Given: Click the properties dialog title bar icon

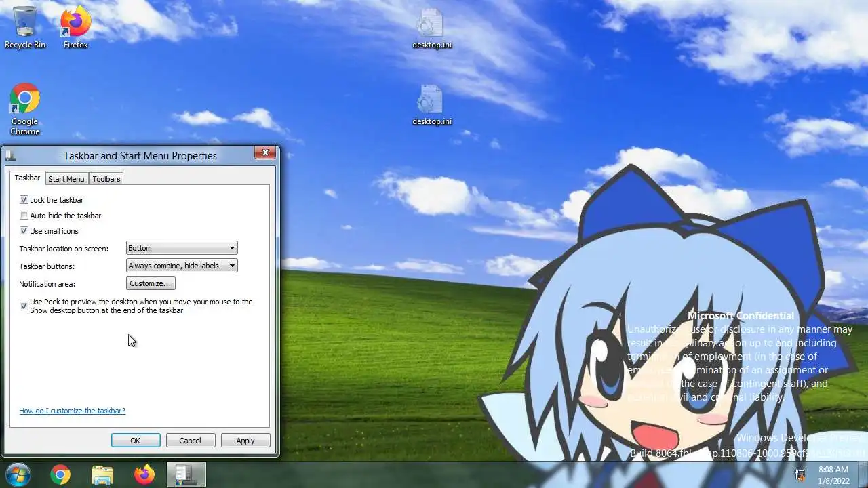Looking at the screenshot, I should (9, 155).
